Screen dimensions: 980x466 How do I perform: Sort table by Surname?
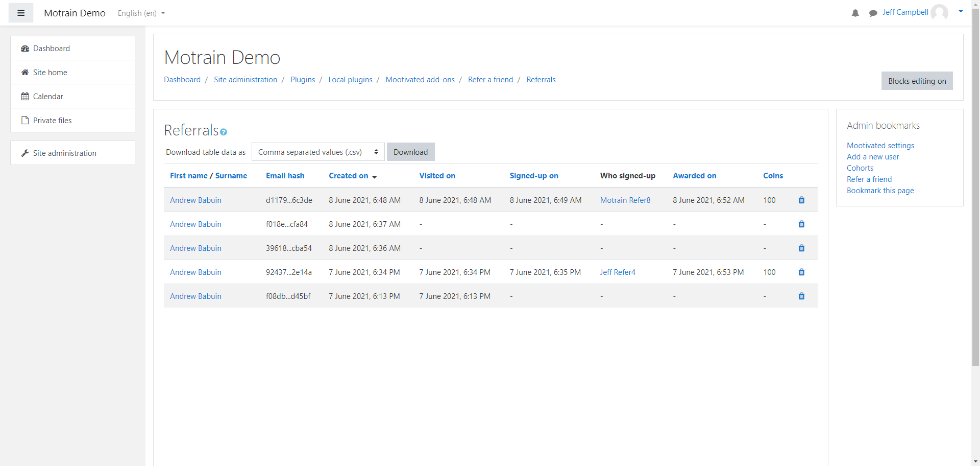pos(231,176)
